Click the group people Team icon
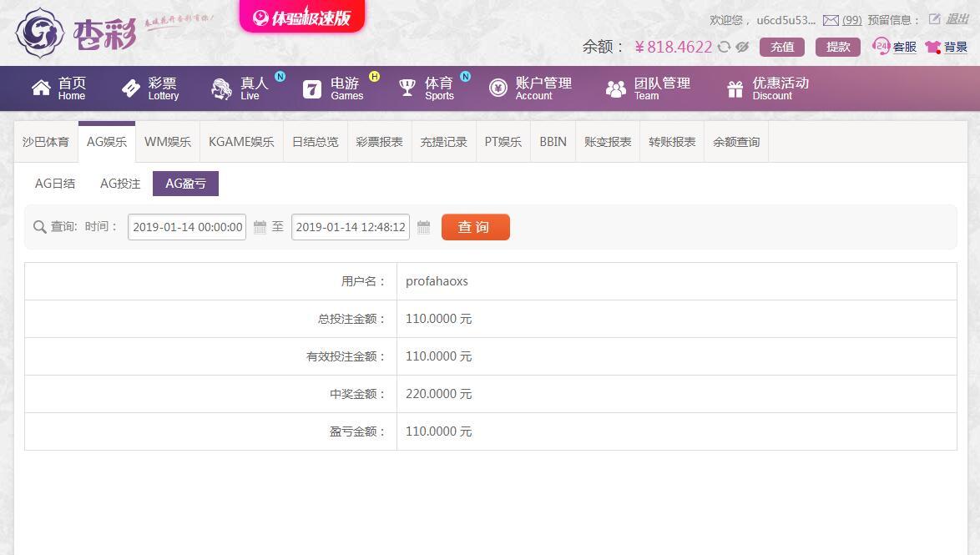This screenshot has height=555, width=980. coord(615,88)
